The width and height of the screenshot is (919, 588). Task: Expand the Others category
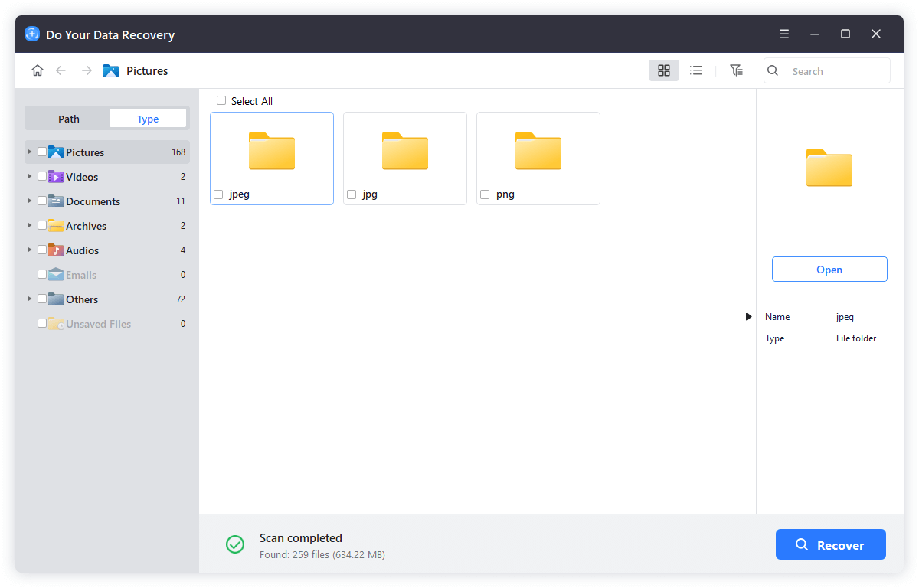[28, 299]
